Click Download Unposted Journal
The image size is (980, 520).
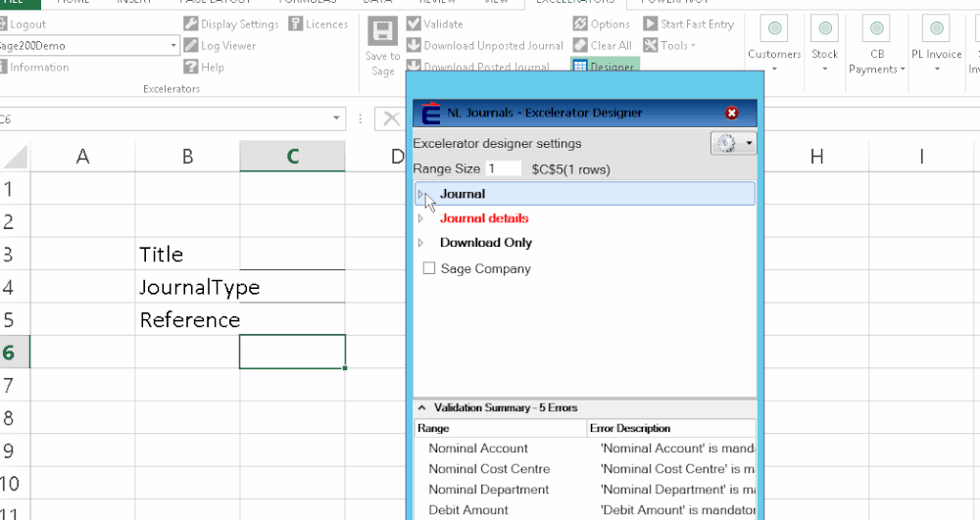point(485,46)
